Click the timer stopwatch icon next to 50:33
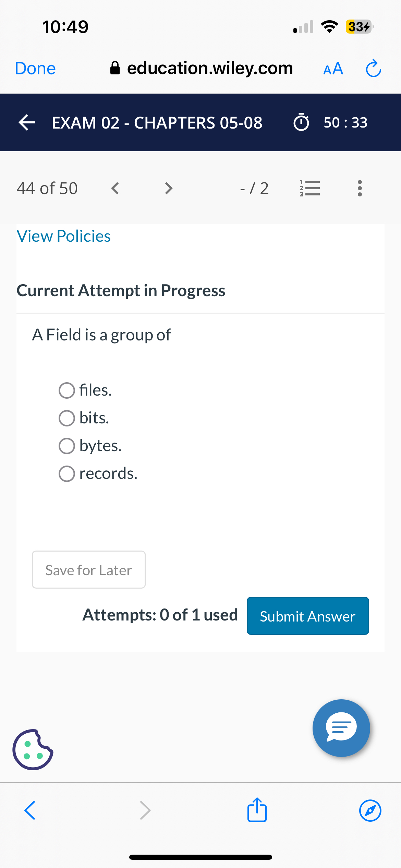This screenshot has width=401, height=868. [302, 123]
